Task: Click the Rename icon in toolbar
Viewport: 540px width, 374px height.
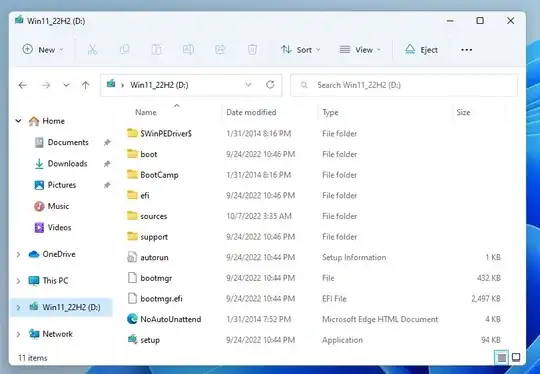Action: point(188,50)
